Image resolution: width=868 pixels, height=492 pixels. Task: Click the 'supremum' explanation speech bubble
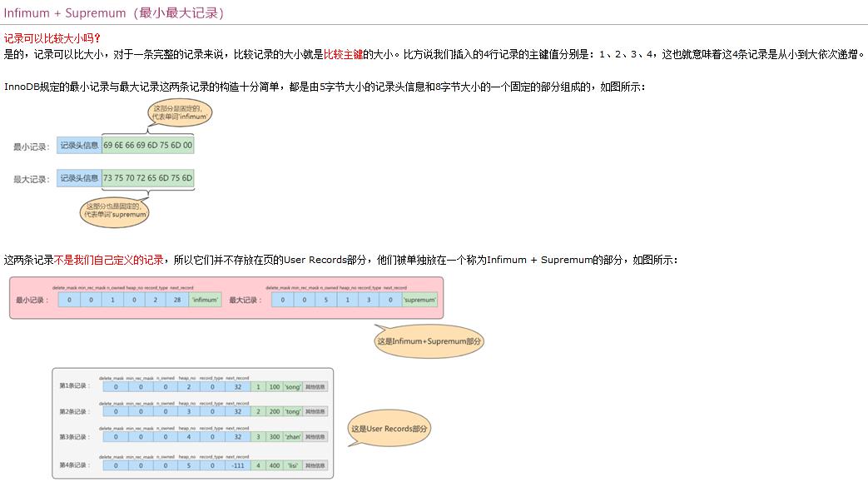[x=116, y=210]
